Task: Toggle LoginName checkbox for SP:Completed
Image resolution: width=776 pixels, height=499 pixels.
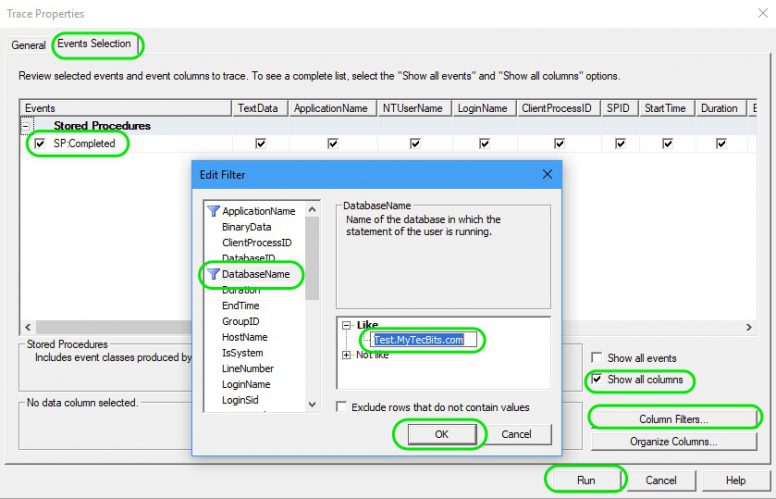Action: click(x=484, y=144)
